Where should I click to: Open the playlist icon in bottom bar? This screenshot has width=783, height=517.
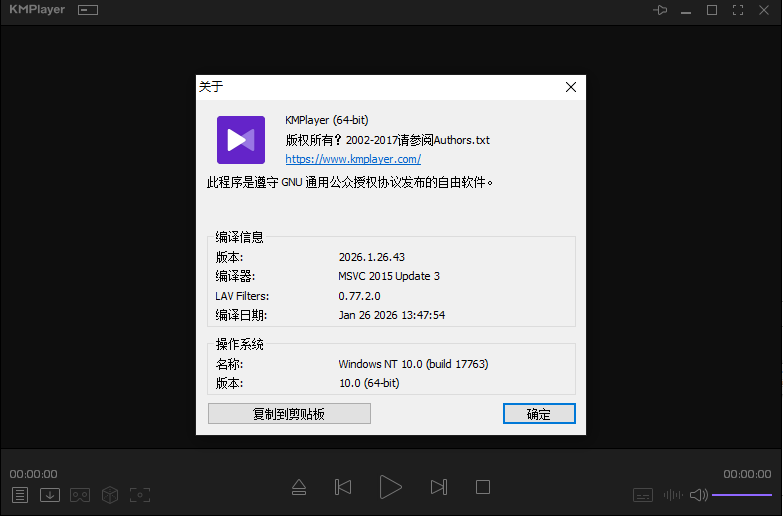pyautogui.click(x=20, y=495)
